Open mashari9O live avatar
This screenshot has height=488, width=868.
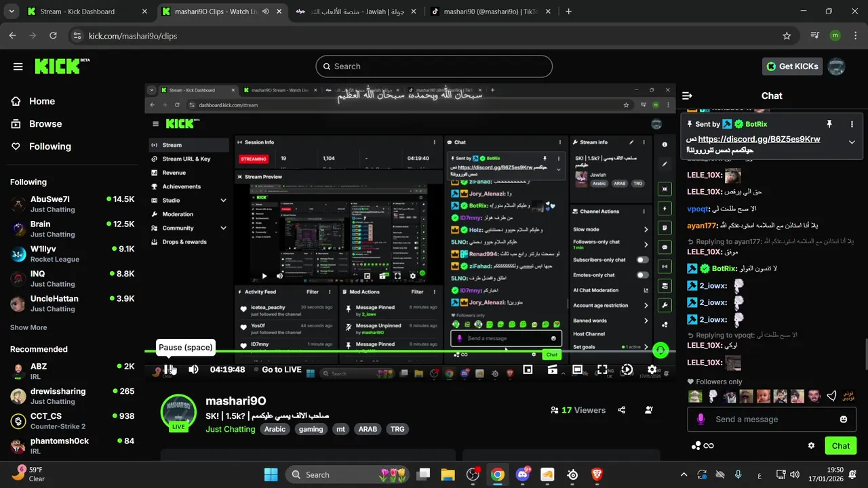(x=178, y=412)
